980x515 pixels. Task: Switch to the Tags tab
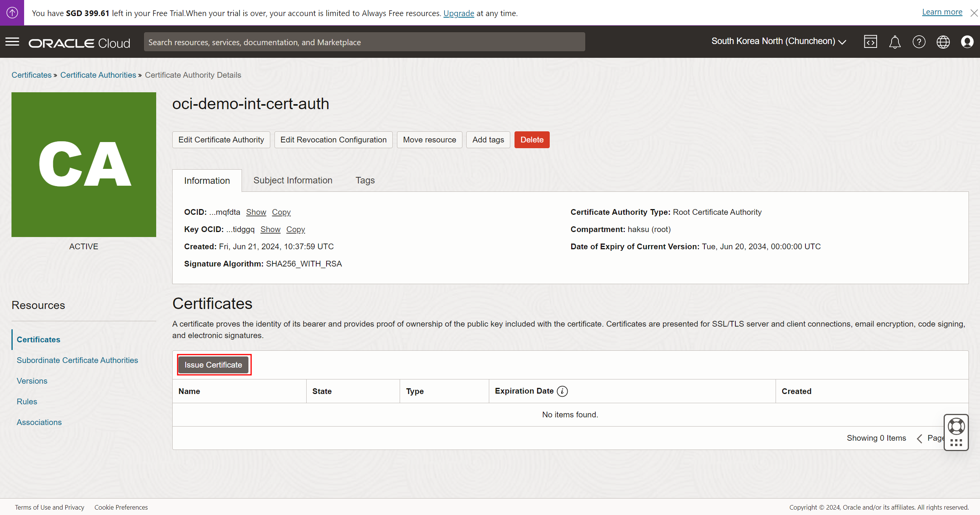click(365, 180)
